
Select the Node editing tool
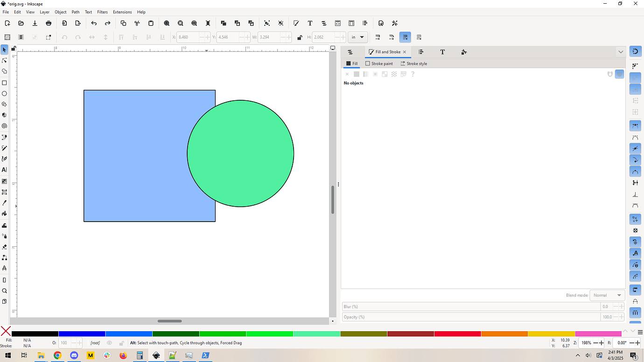pos(5,61)
